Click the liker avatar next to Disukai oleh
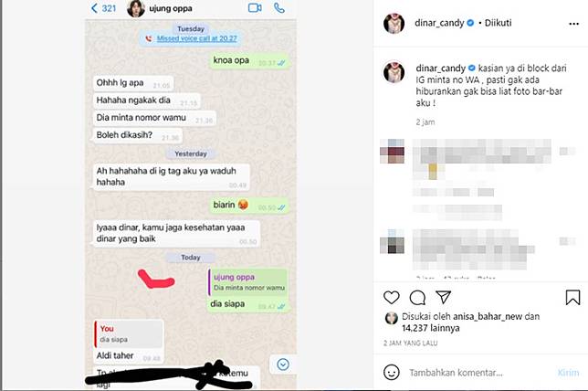Viewport: 588px width, 391px height. 392,318
